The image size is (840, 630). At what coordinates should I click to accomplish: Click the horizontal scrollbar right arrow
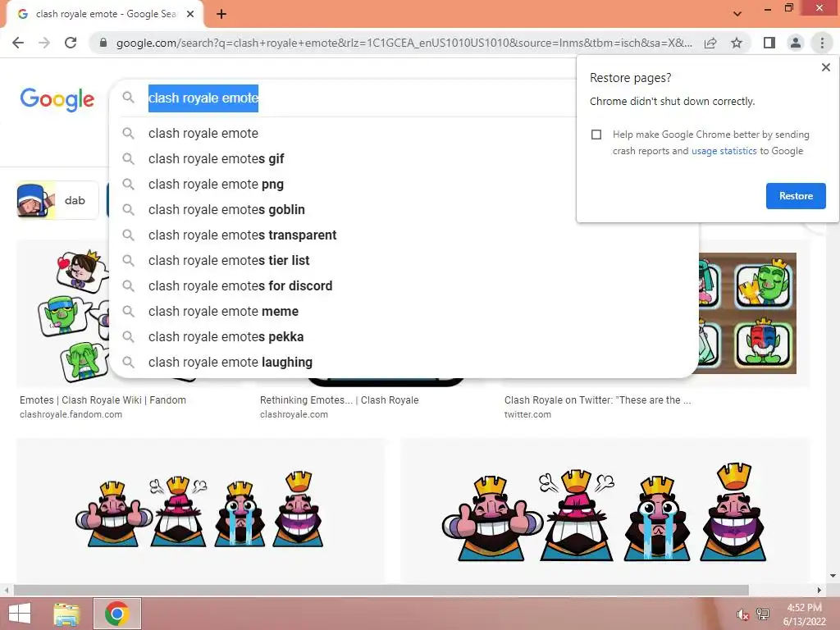coord(819,591)
